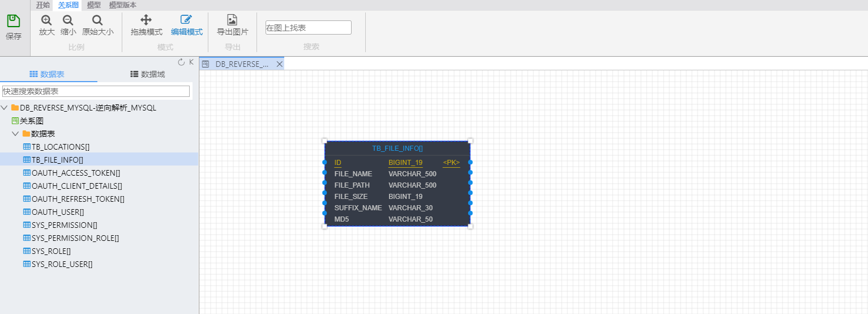Click VARCHAR_50 type in diagram node
868x314 pixels.
click(411, 219)
